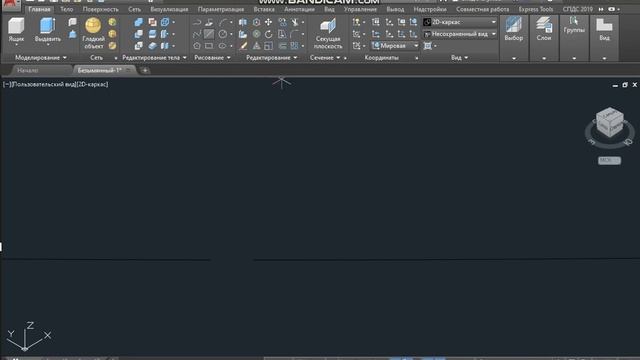Select the Spline drawing tool
Screen dimensions: 640x360
pyautogui.click(x=197, y=34)
